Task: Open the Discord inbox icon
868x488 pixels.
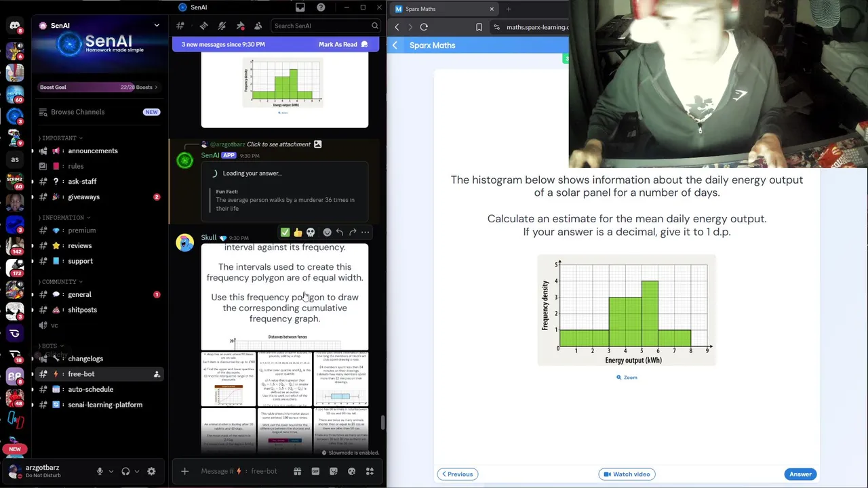Action: (x=300, y=7)
